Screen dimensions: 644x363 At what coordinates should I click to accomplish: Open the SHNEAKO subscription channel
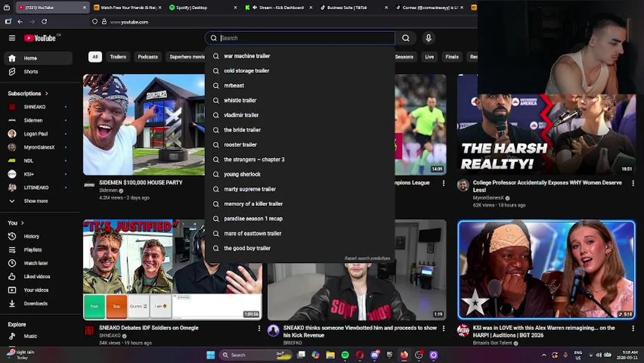coord(38,107)
